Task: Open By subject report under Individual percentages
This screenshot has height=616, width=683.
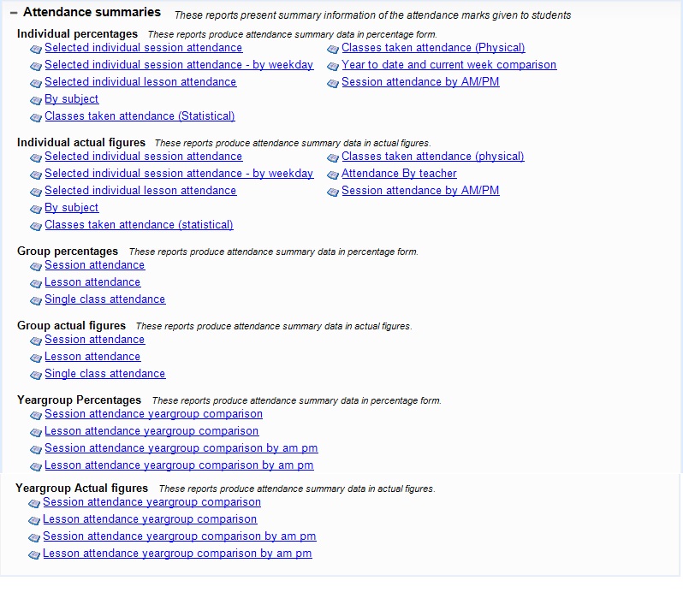Action: [x=71, y=99]
